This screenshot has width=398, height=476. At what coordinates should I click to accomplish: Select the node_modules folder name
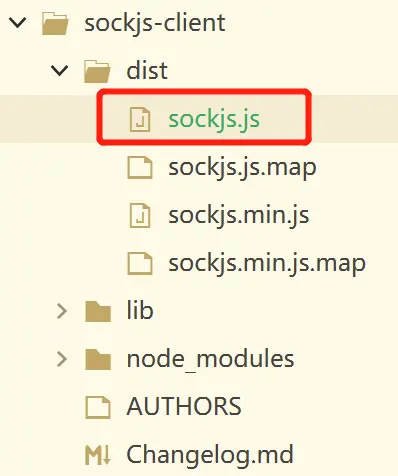210,359
